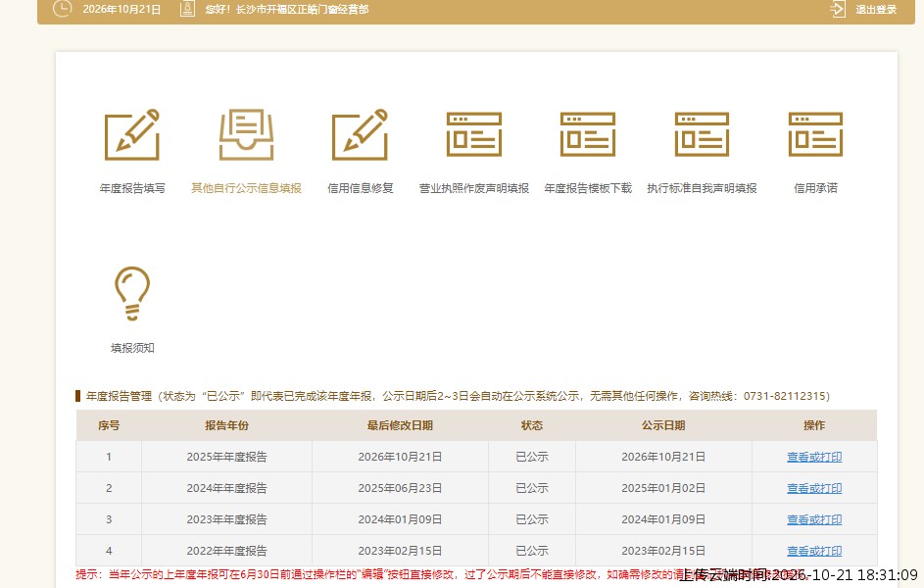Viewport: 924px width, 588px height.
Task: Click the 已公示 status of 2025年年度报告
Action: pyautogui.click(x=532, y=457)
